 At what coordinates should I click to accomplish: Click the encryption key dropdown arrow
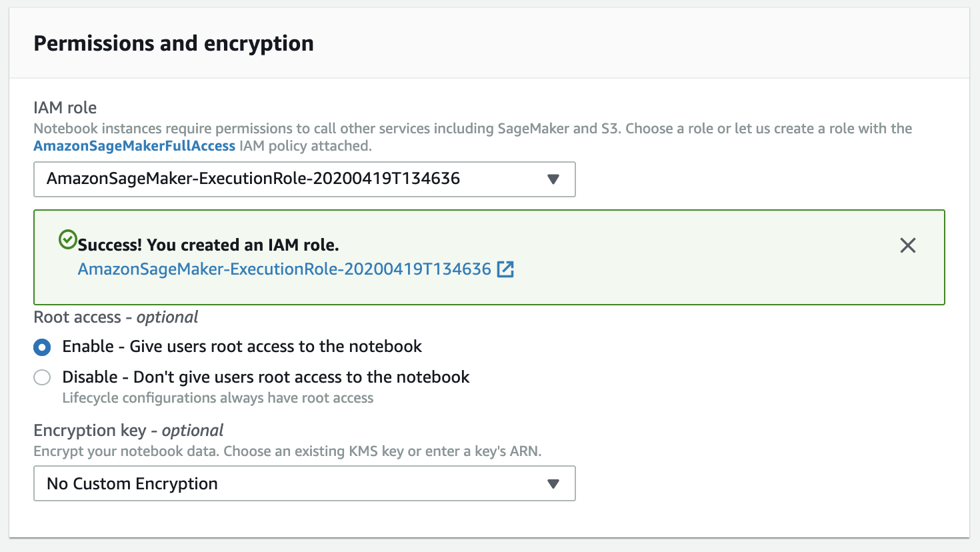coord(553,484)
